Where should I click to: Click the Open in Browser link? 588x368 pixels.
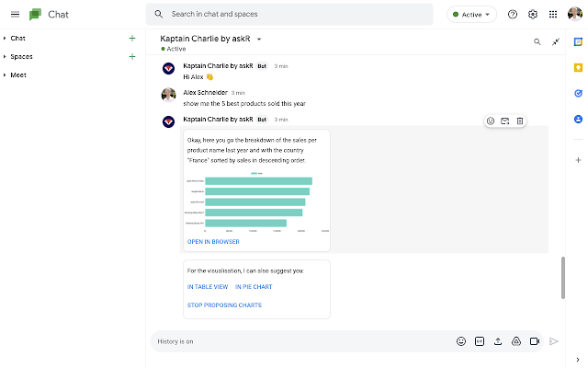pos(213,242)
